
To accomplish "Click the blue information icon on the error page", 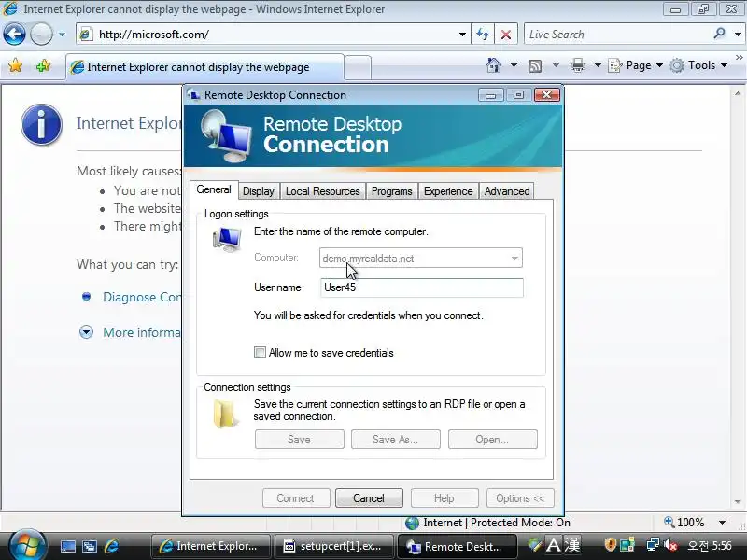I will tap(41, 125).
